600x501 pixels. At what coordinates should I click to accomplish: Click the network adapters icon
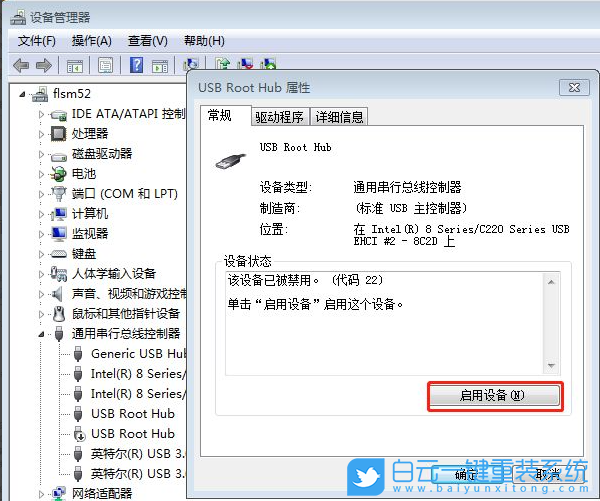59,493
